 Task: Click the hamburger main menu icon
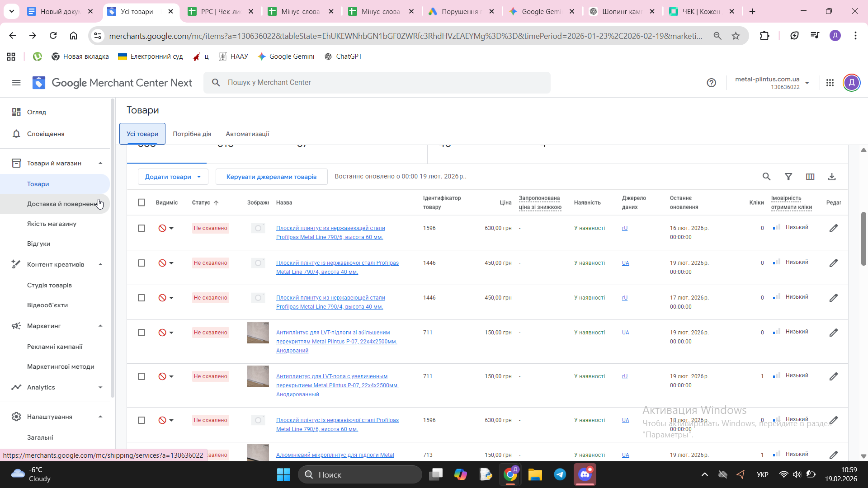16,83
